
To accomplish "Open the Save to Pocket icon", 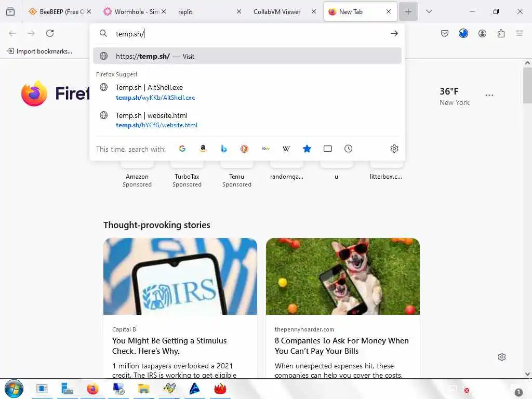I will click(445, 33).
